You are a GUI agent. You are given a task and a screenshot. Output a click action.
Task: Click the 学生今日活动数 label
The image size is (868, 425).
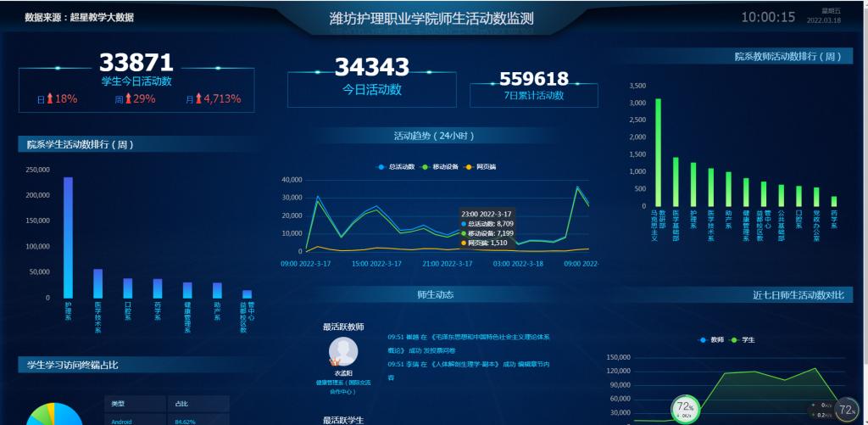point(136,81)
